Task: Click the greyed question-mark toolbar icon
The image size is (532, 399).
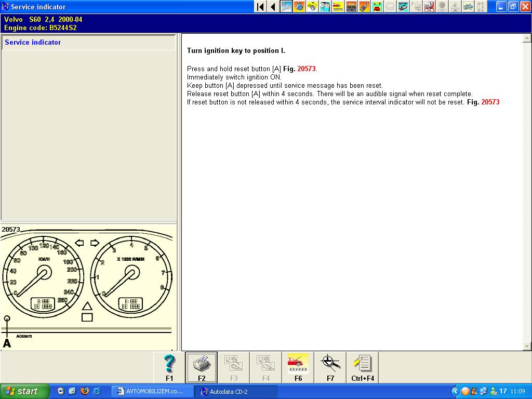Action: click(x=416, y=6)
